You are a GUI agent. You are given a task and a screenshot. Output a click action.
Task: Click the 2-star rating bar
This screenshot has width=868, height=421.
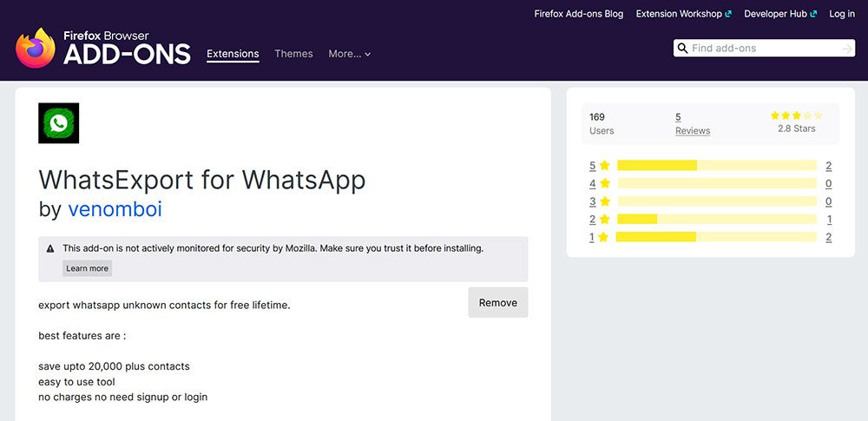717,219
